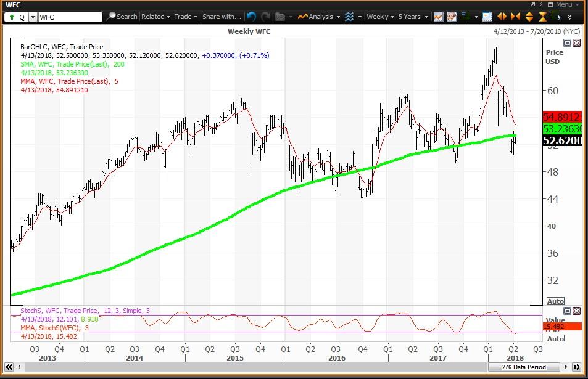This screenshot has width=588, height=379.
Task: Select the green crosshair tool icon
Action: coord(465,17)
